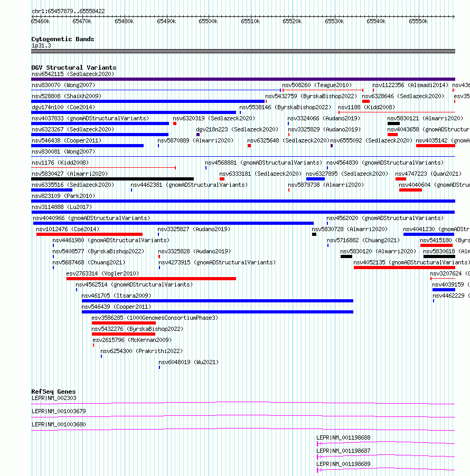
Task: Select the blue nsv461705 (Itsara2009) bar
Action: (x=218, y=301)
